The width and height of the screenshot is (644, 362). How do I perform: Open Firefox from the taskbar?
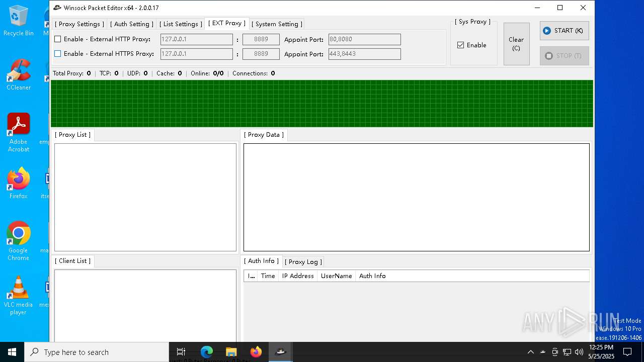(256, 352)
